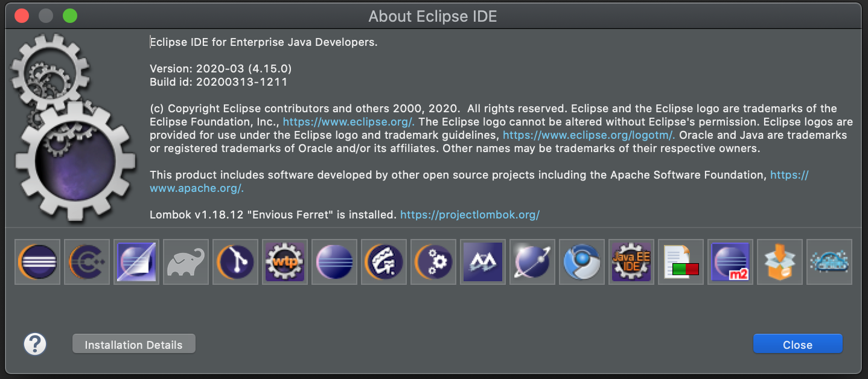This screenshot has height=379, width=868.
Task: Open the blue cloud feature icon
Action: pos(829,262)
